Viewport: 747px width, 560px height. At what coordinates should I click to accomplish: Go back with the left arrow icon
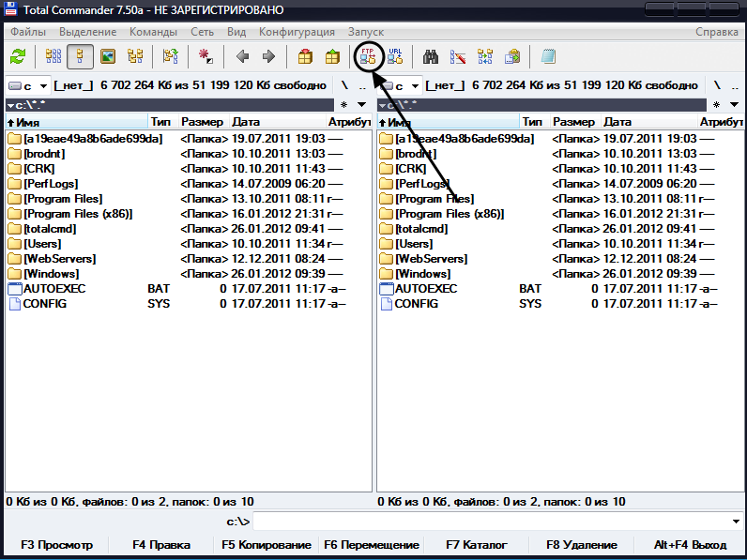[242, 57]
